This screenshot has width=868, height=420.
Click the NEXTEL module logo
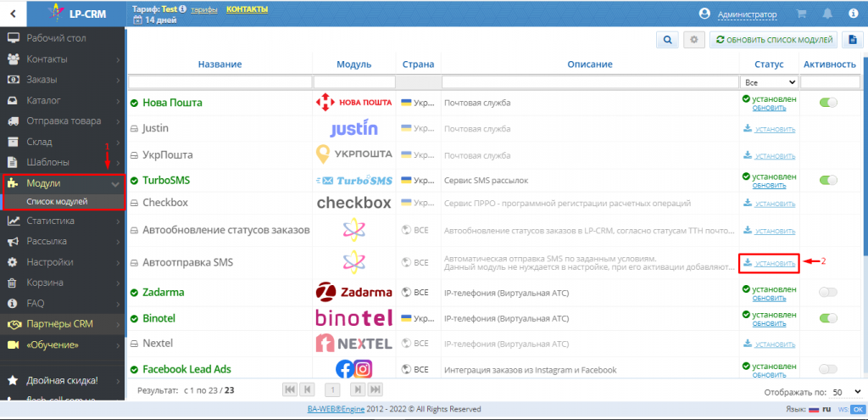pyautogui.click(x=353, y=343)
